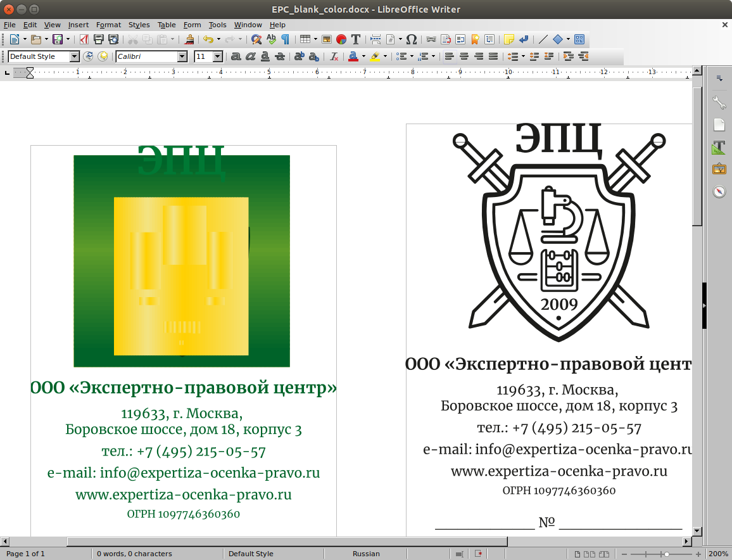Toggle justified paragraph alignment
This screenshot has height=560, width=732.
click(493, 56)
